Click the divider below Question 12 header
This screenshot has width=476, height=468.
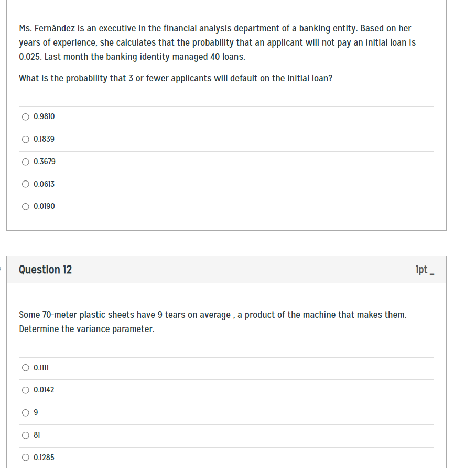click(x=225, y=283)
